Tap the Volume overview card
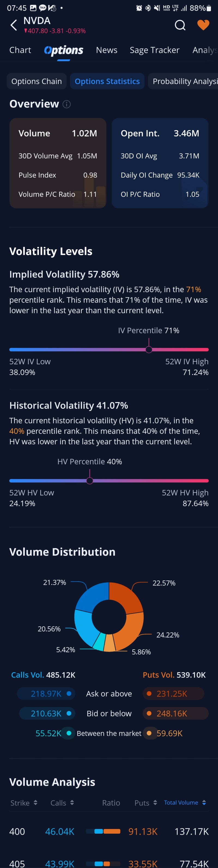Image resolution: width=218 pixels, height=868 pixels. pyautogui.click(x=58, y=163)
